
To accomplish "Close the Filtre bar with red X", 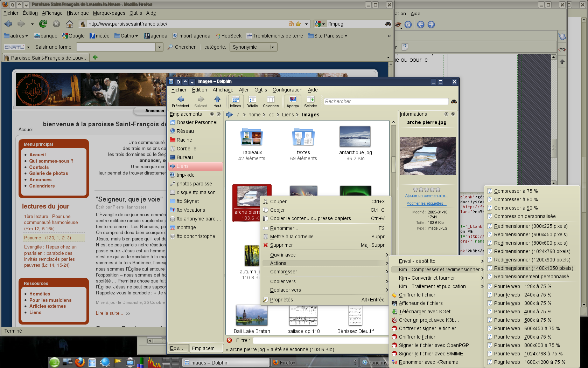I will click(x=229, y=340).
